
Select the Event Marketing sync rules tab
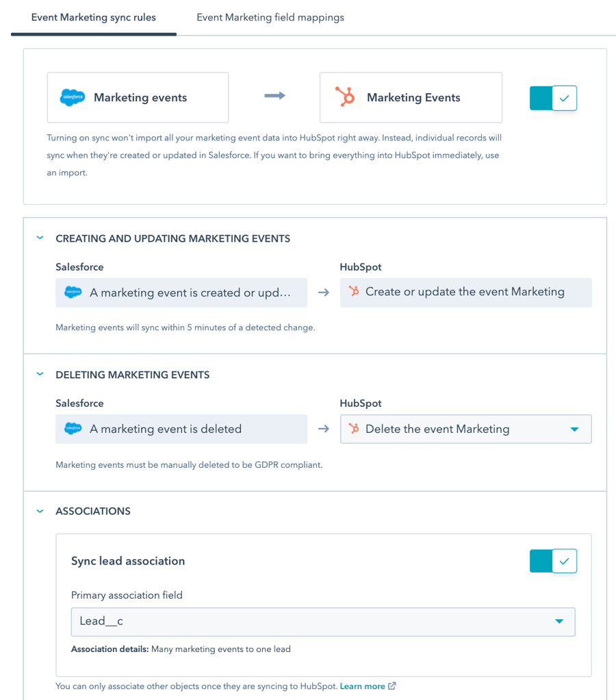click(94, 18)
